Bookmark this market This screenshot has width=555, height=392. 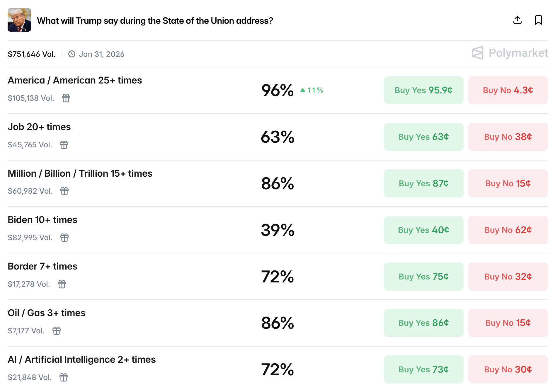[x=538, y=20]
